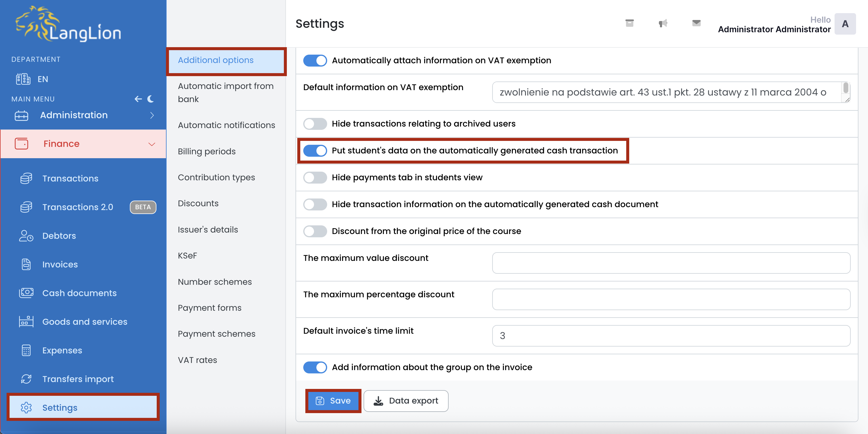
Task: Open the Billing periods settings tab
Action: (207, 151)
